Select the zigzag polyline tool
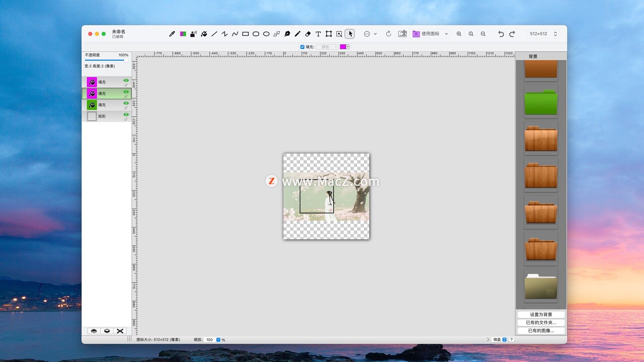 (x=225, y=34)
